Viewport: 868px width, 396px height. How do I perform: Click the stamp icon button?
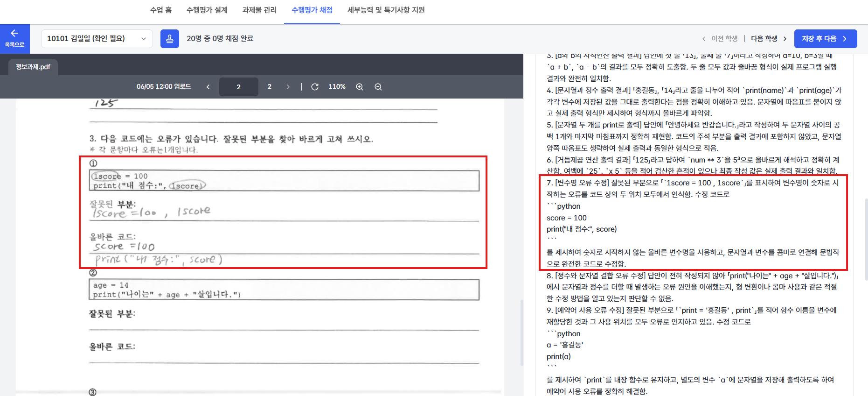point(170,39)
